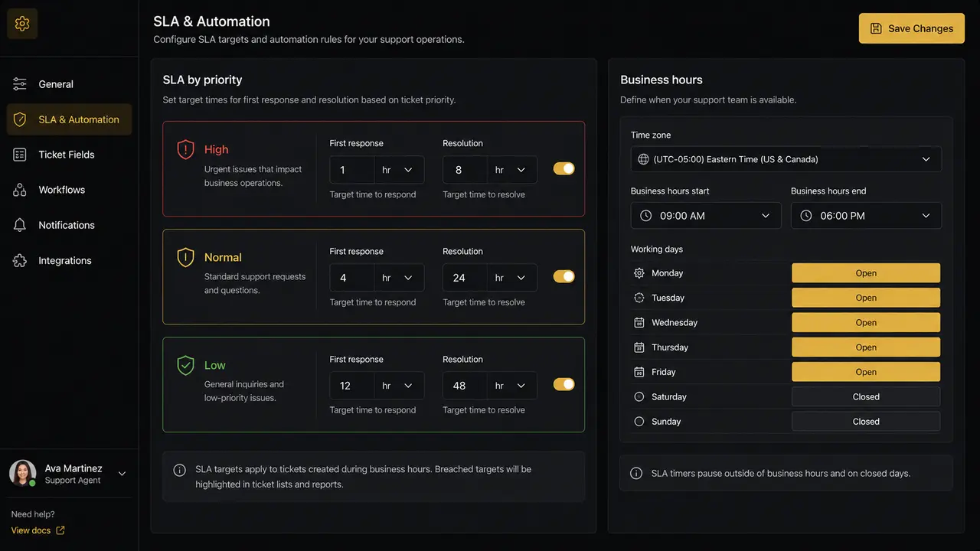Open Low Resolution unit dropdown
Image resolution: width=980 pixels, height=551 pixels.
tap(512, 386)
